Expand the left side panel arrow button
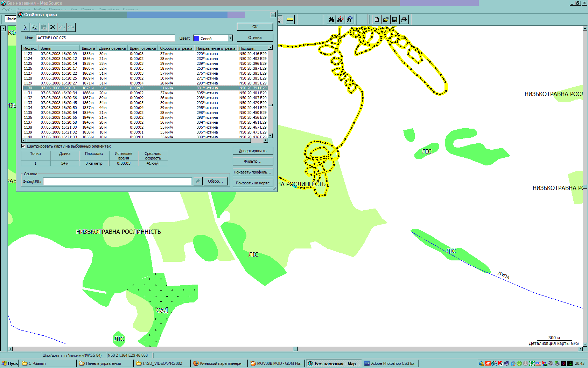Viewport: 588px width, 368px height. pyautogui.click(x=3, y=29)
